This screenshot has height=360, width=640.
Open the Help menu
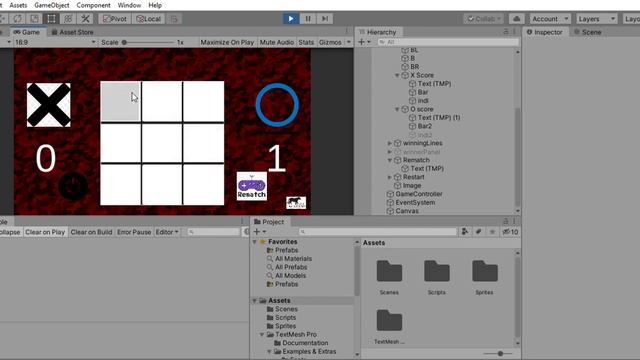point(155,5)
